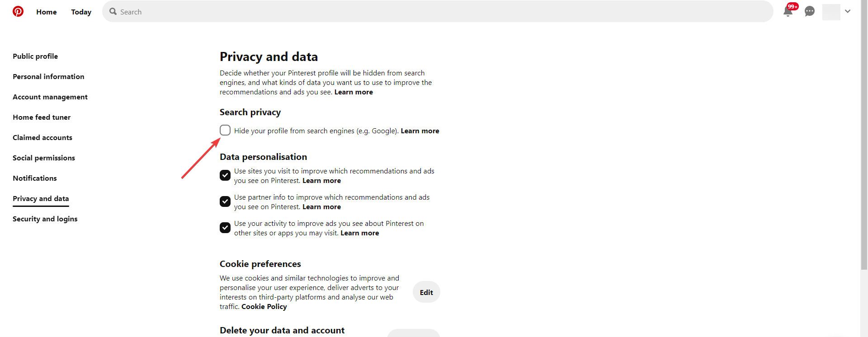Viewport: 868px width, 337px height.
Task: Click Learn more in intro paragraph
Action: tap(354, 92)
